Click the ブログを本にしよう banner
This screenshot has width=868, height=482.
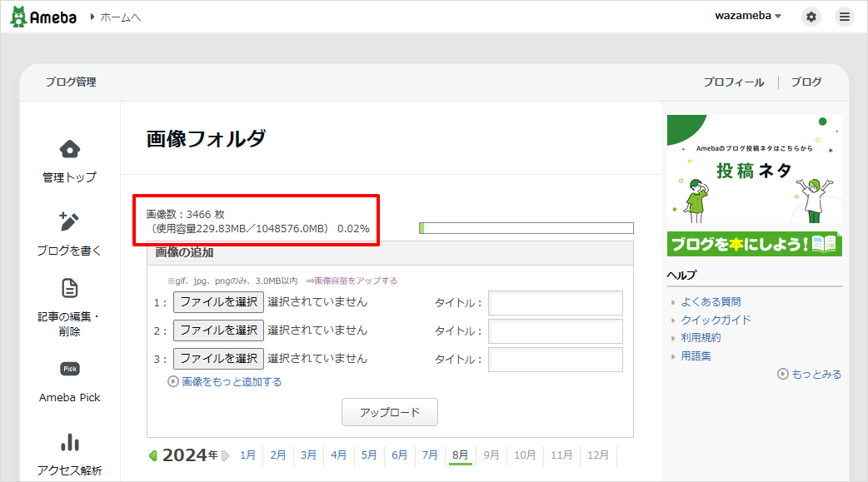tap(755, 243)
